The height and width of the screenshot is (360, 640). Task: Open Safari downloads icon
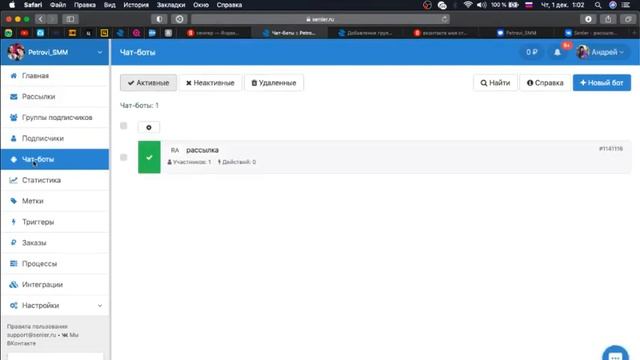tap(588, 19)
